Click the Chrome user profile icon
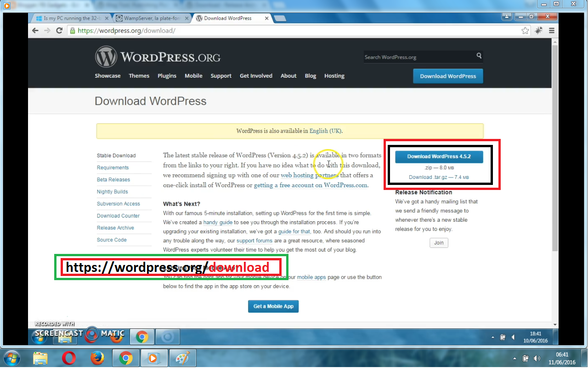Viewport: 588px width, 368px height. click(x=507, y=17)
